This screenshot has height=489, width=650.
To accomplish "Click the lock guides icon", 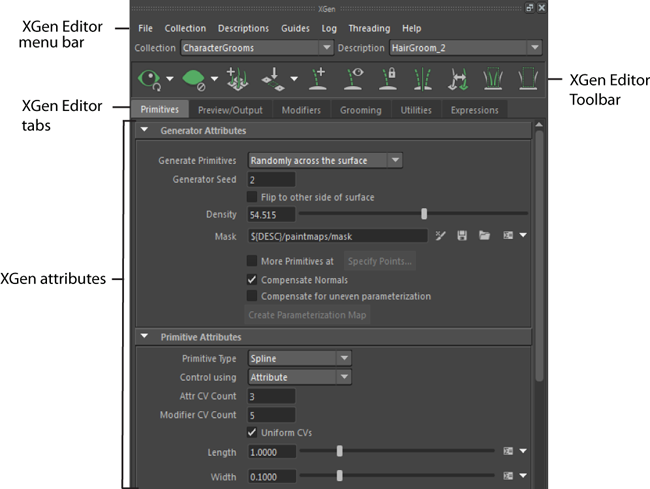I will pos(388,79).
